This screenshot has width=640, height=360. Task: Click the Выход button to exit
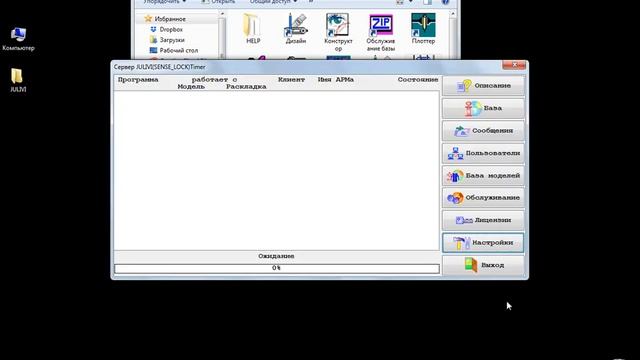(x=483, y=265)
